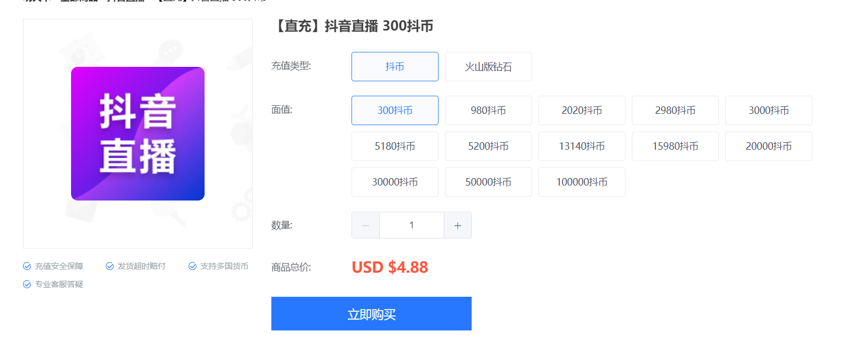This screenshot has height=339, width=868.
Task: Click the quantity input field
Action: [x=412, y=225]
